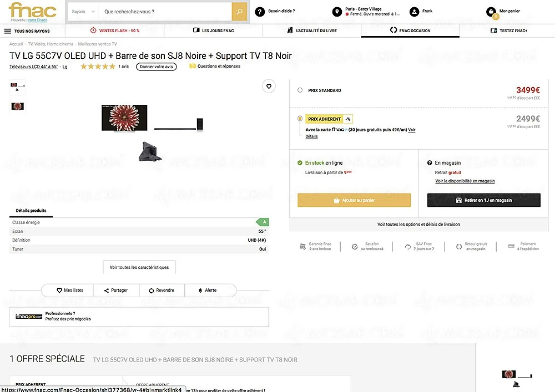The image size is (555, 392).
Task: Select the Prix adhérent radio button
Action: [x=300, y=119]
